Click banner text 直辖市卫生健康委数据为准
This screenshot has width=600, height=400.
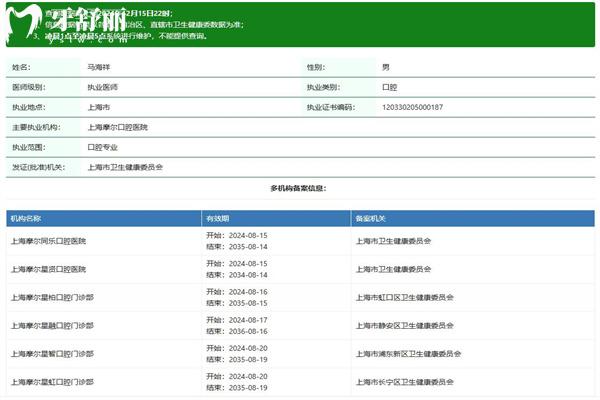tap(197, 24)
